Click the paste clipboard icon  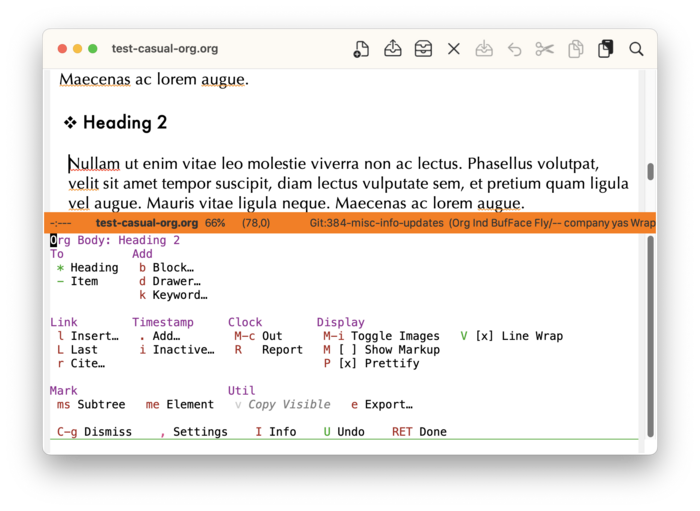tap(605, 49)
